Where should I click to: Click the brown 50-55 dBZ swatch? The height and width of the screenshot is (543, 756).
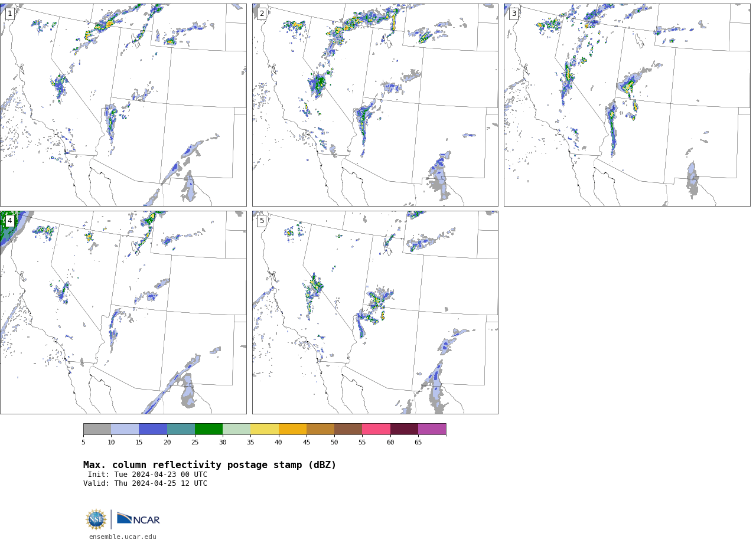point(348,429)
